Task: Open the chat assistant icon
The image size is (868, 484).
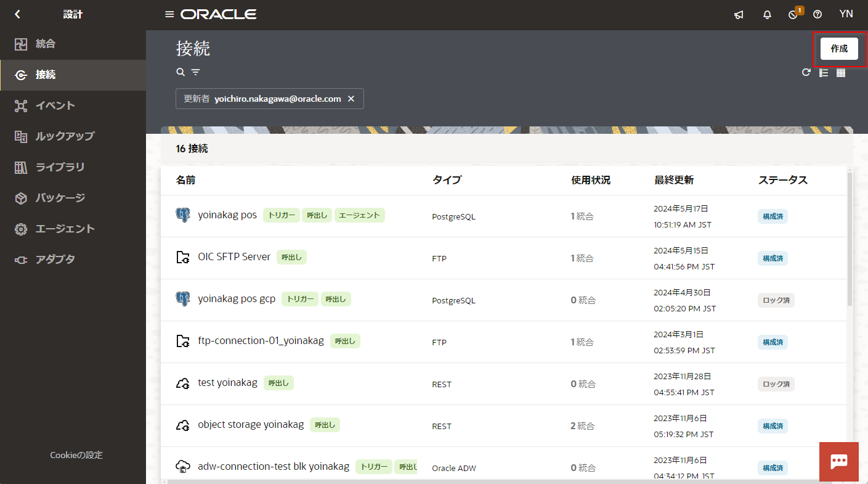Action: point(838,462)
